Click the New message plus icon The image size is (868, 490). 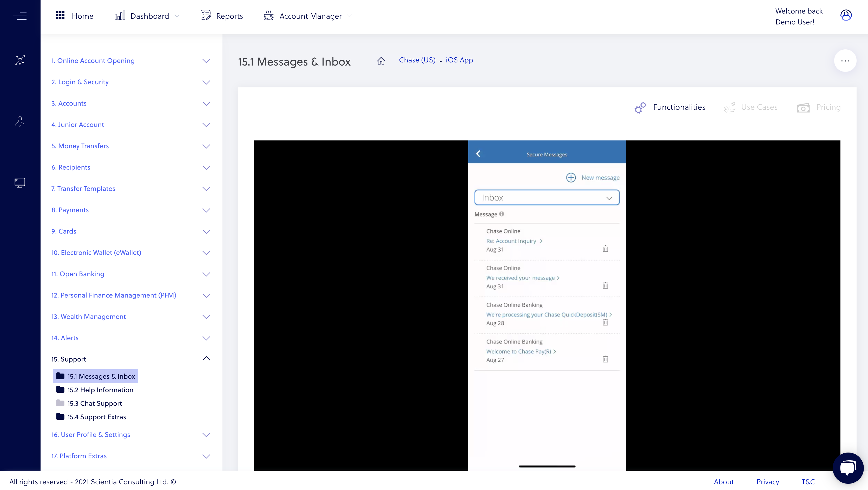point(571,178)
